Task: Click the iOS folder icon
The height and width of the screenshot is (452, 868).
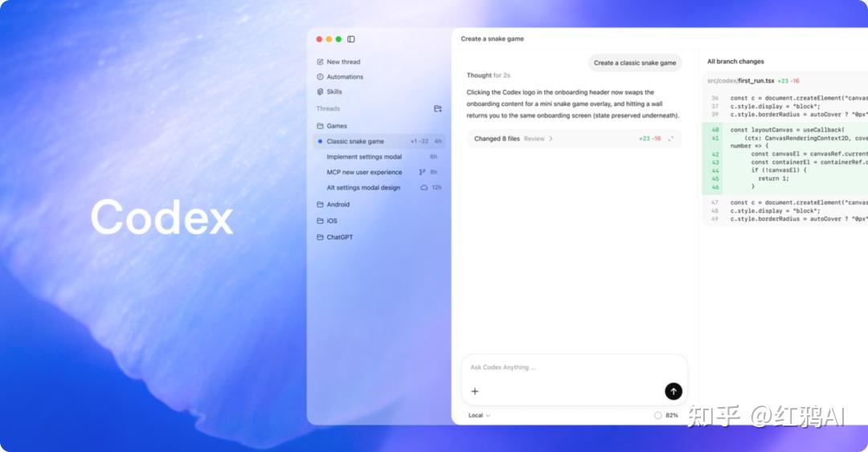Action: click(x=320, y=221)
